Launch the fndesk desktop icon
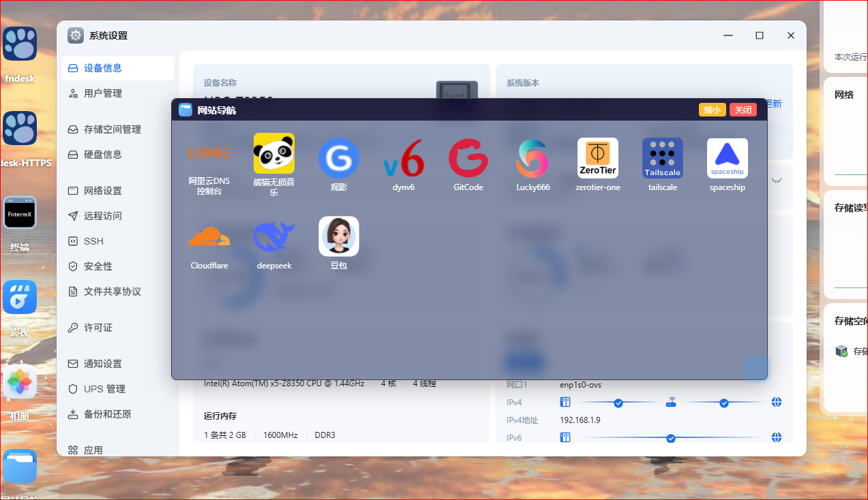The image size is (868, 500). 20,44
